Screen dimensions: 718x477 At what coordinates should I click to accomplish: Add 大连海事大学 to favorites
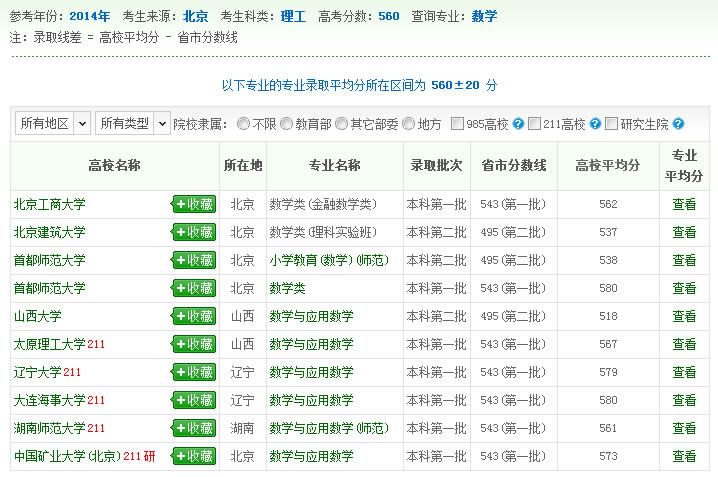pos(194,400)
